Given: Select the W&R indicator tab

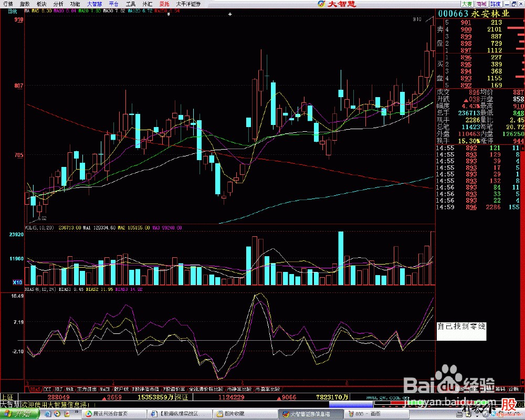Looking at the screenshot, I should (70, 389).
